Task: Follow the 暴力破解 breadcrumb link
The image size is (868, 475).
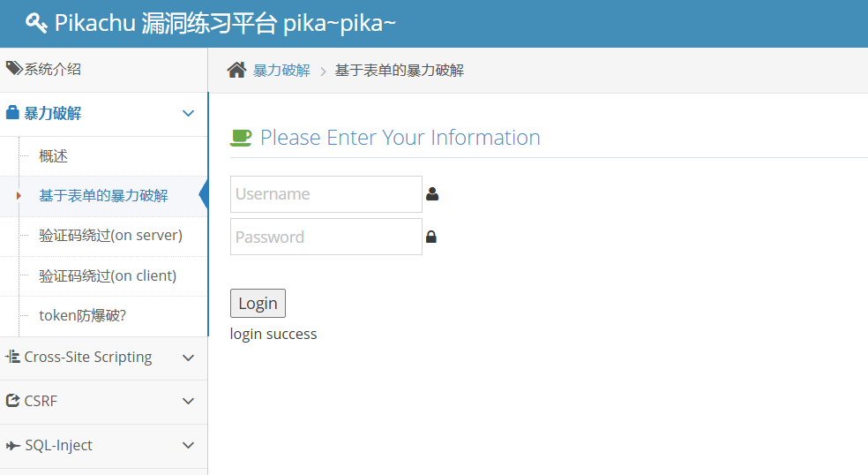Action: pos(281,71)
